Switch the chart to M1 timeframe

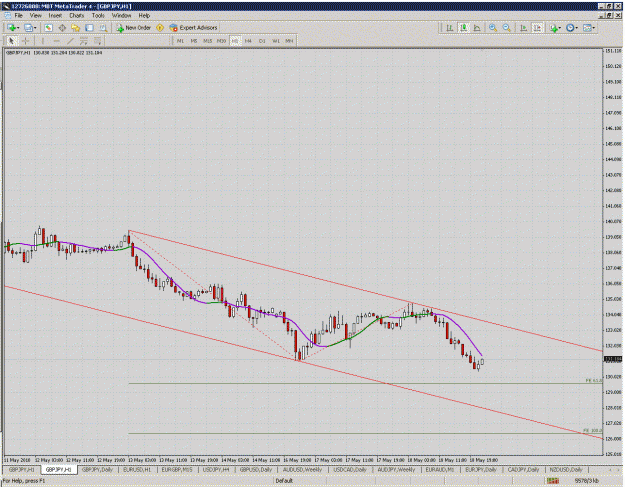(x=180, y=41)
